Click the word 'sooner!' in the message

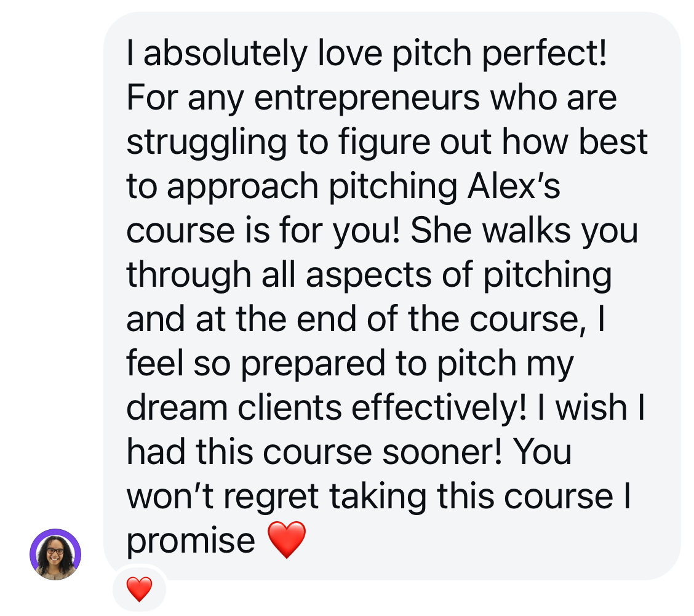[442, 452]
